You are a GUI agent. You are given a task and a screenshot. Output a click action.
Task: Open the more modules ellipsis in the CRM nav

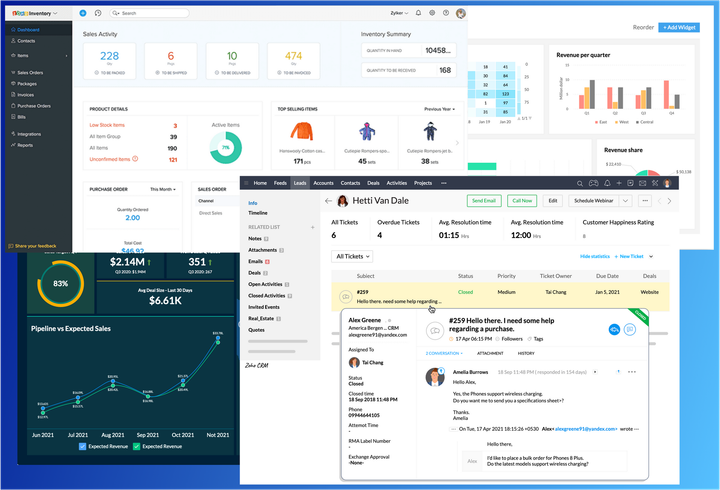(444, 183)
